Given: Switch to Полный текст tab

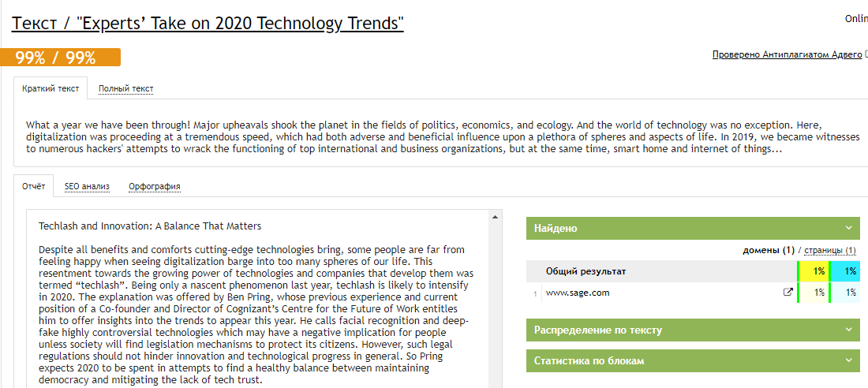Looking at the screenshot, I should [x=125, y=88].
